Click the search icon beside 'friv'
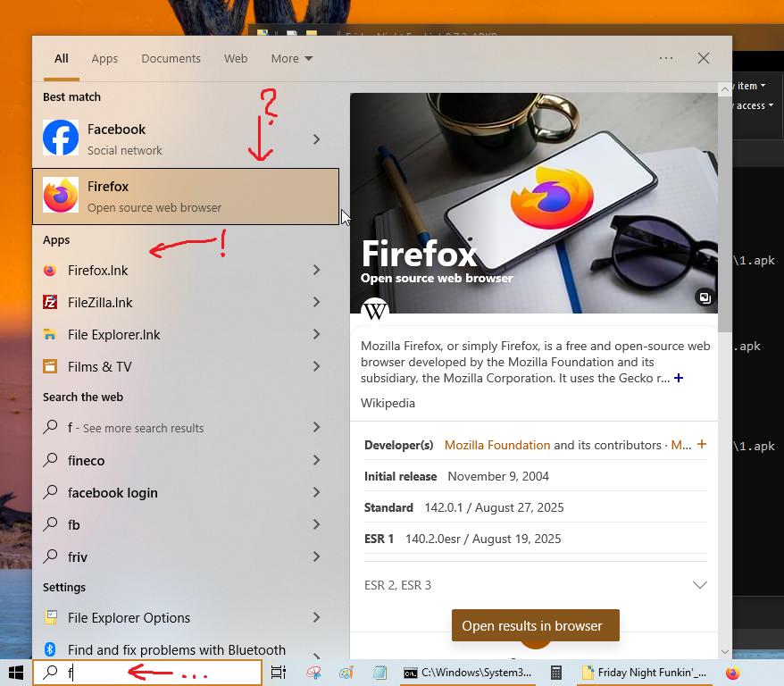The height and width of the screenshot is (686, 784). coord(50,556)
